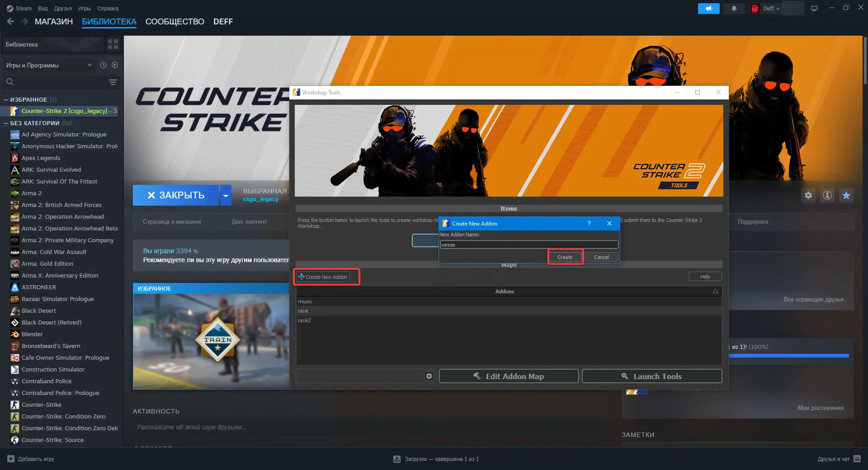Click Cancel in Create New Addon dialog
The image size is (868, 470).
(x=601, y=257)
